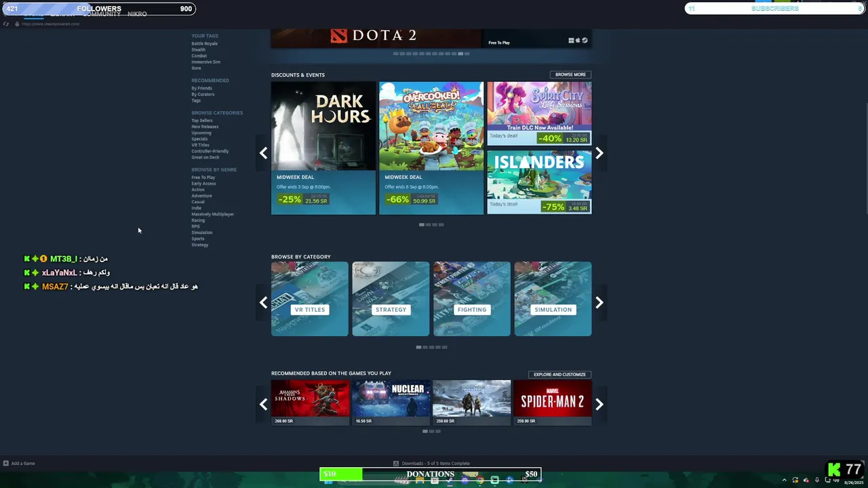This screenshot has height=488, width=868.
Task: Show next recommended games
Action: [x=599, y=405]
